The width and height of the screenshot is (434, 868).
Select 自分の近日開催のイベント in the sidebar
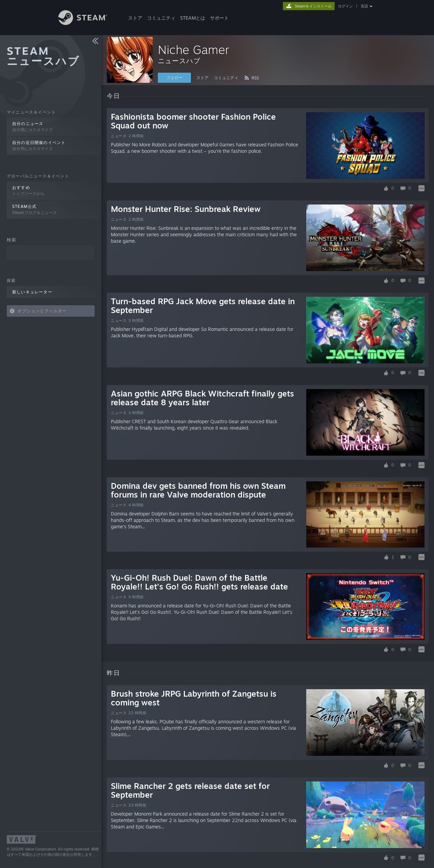(54, 146)
